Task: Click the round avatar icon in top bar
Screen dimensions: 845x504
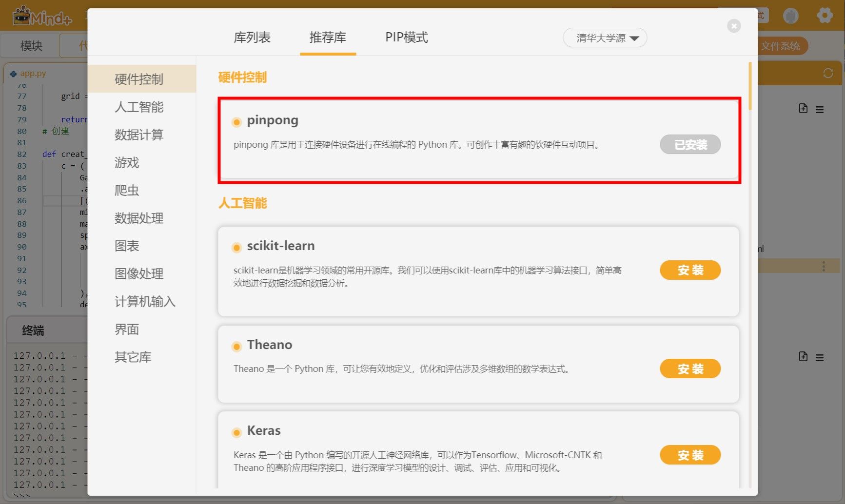Action: 790,16
